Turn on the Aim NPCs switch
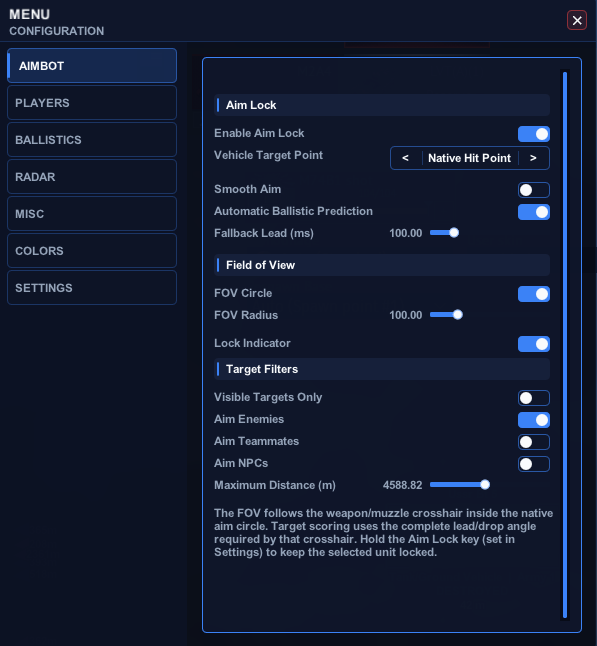The width and height of the screenshot is (597, 646). pyautogui.click(x=534, y=464)
